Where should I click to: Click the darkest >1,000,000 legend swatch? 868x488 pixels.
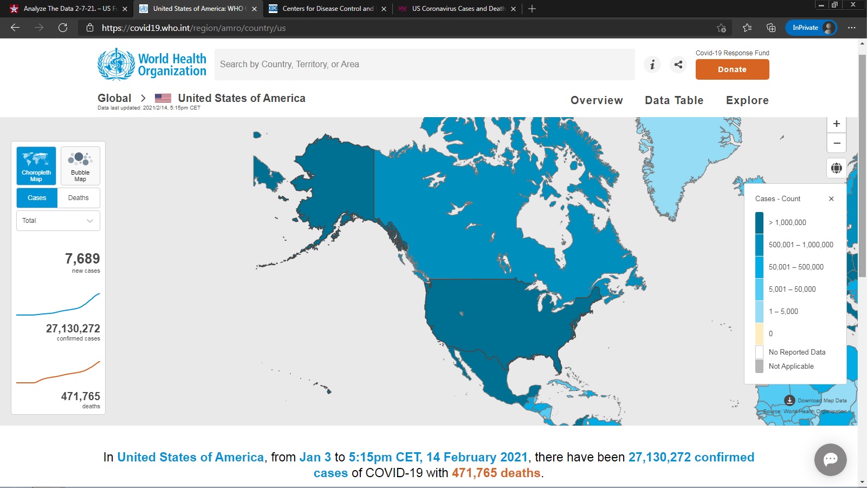click(x=759, y=223)
